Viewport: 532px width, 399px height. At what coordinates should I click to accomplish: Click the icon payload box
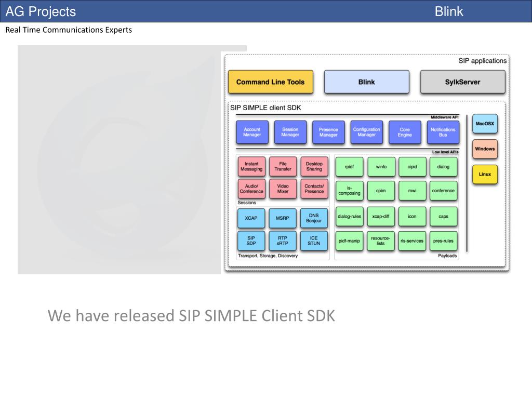coord(412,216)
